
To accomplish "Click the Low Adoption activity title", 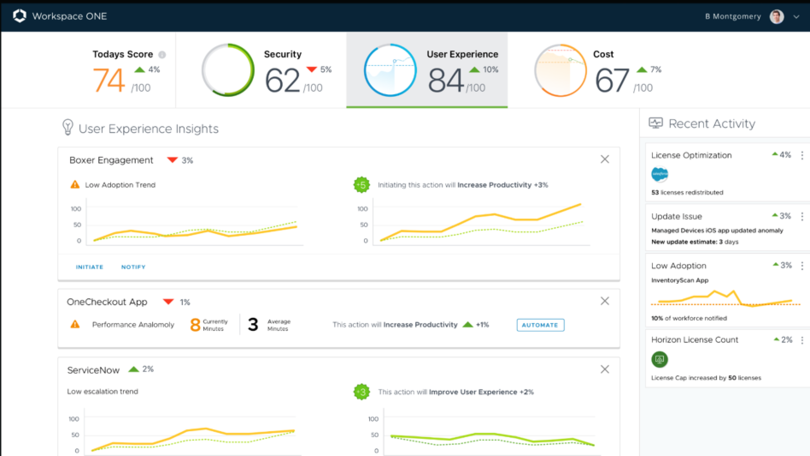I will 678,265.
